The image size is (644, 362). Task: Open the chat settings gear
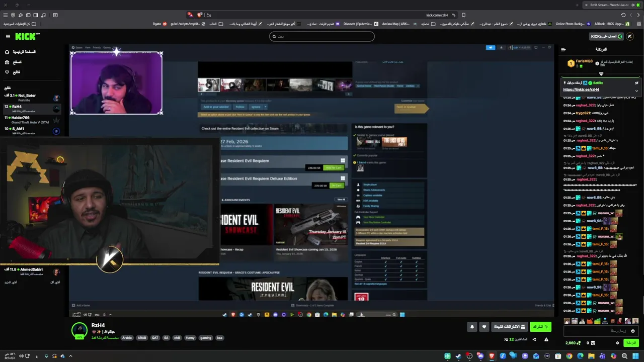(x=617, y=343)
